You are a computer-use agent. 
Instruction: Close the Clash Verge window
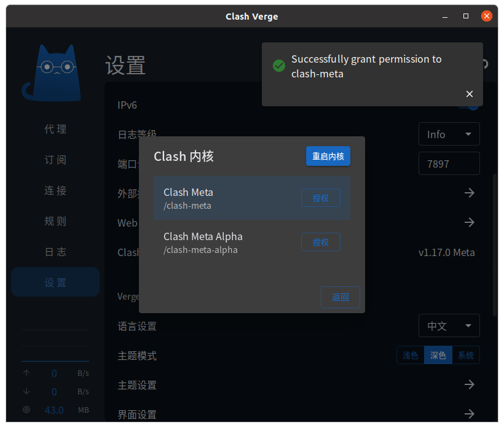click(x=487, y=16)
